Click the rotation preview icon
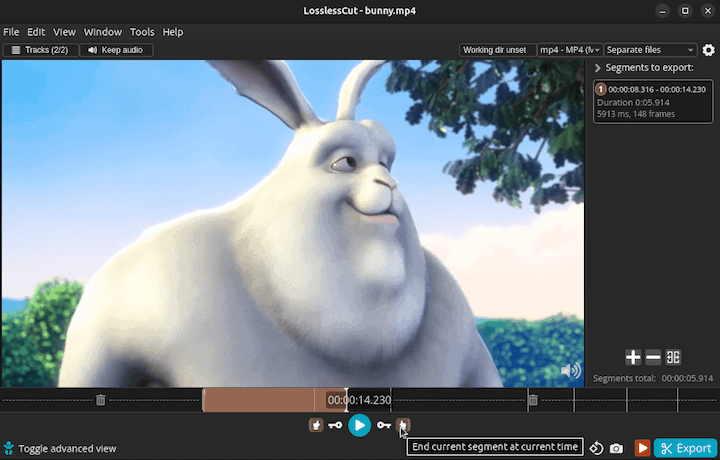Image resolution: width=720 pixels, height=460 pixels. click(x=596, y=448)
